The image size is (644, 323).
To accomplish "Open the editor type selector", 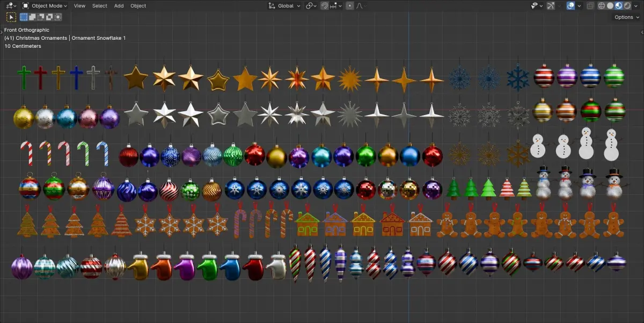I will 11,6.
